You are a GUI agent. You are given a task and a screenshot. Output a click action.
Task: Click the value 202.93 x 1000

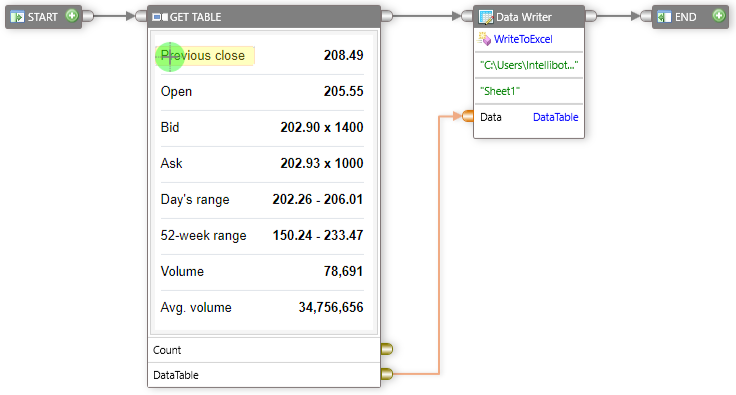(322, 164)
